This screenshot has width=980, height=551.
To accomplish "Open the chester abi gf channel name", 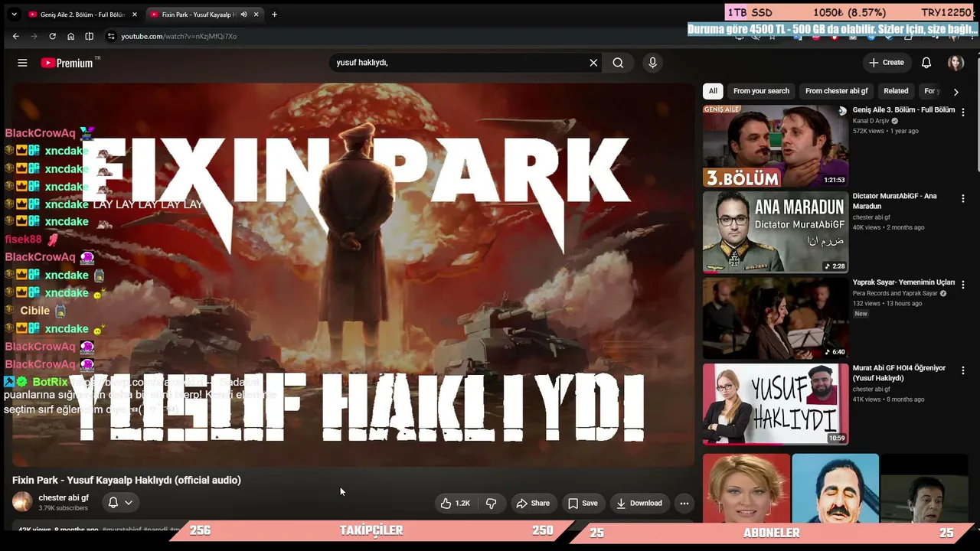I will 64,497.
